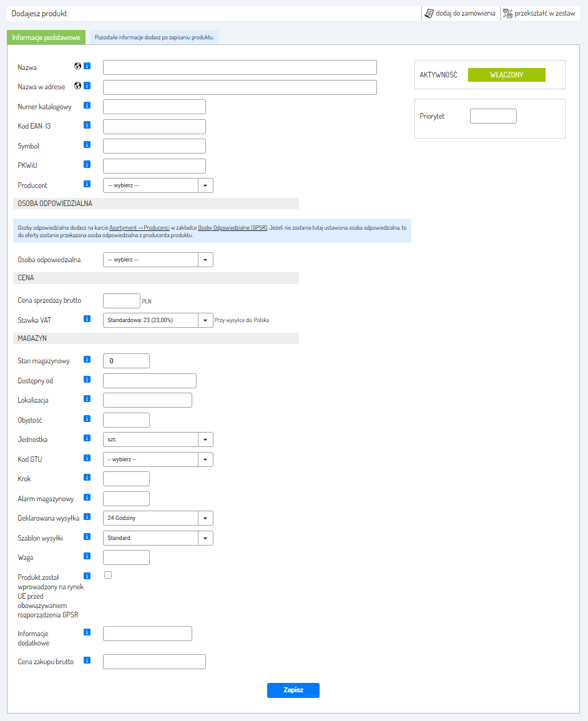Click the globe icon beside Nazwa w adresie
This screenshot has height=721, width=588.
[78, 86]
